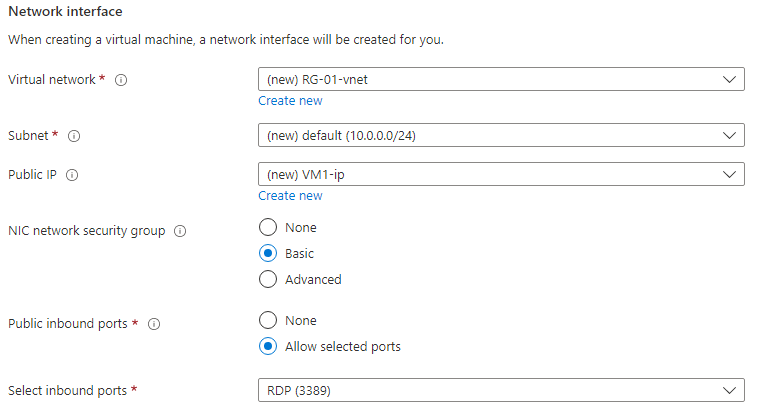Click Create new under Public IP
Viewport: 768px width, 415px height.
290,196
